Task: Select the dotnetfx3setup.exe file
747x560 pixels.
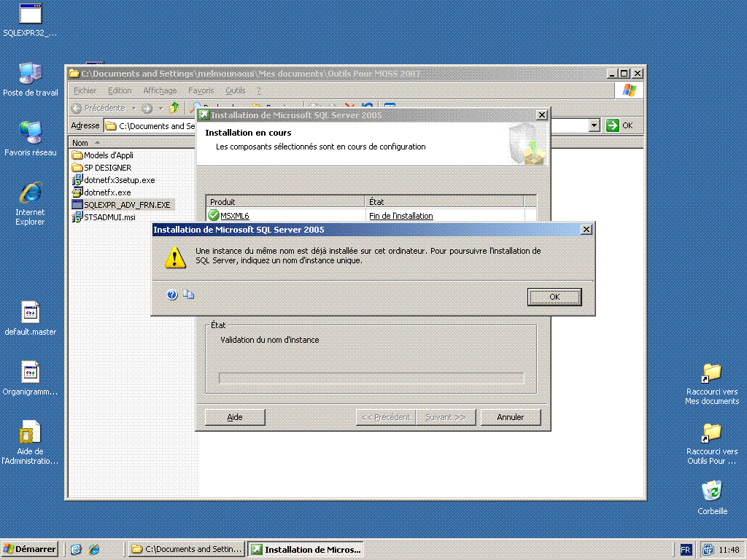Action: 113,180
